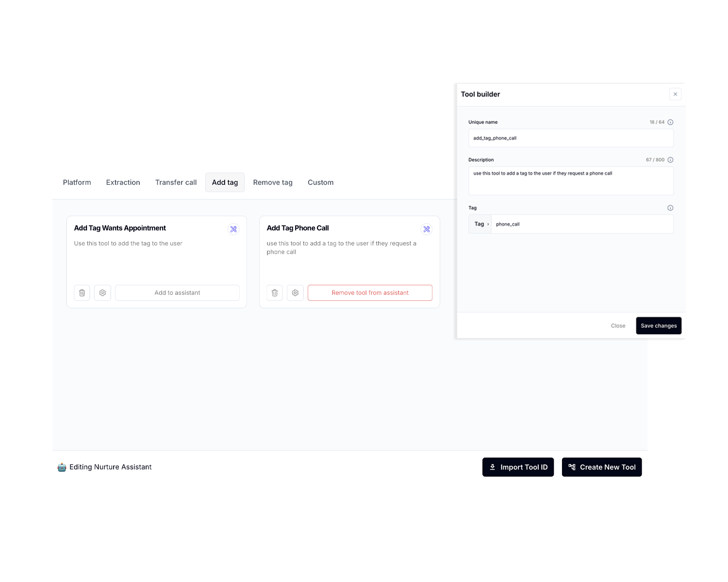The height and width of the screenshot is (582, 728).
Task: Close the Tool builder panel with X
Action: coord(675,94)
